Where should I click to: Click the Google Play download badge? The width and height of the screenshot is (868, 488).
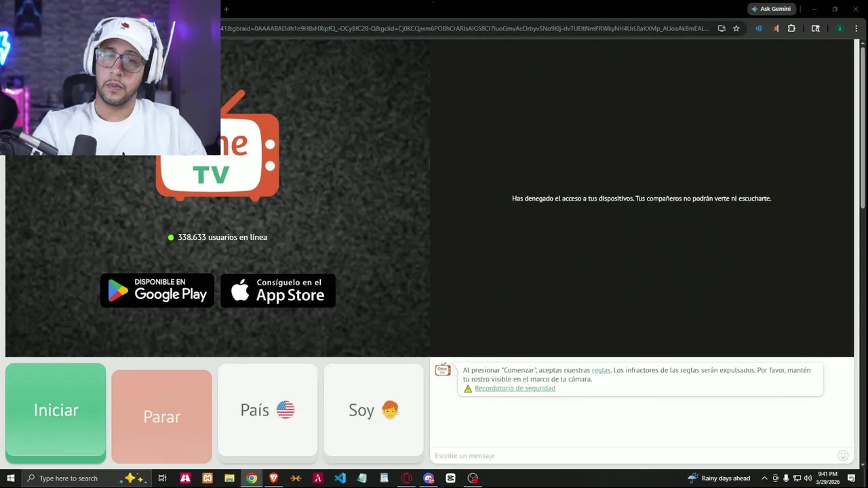(157, 291)
